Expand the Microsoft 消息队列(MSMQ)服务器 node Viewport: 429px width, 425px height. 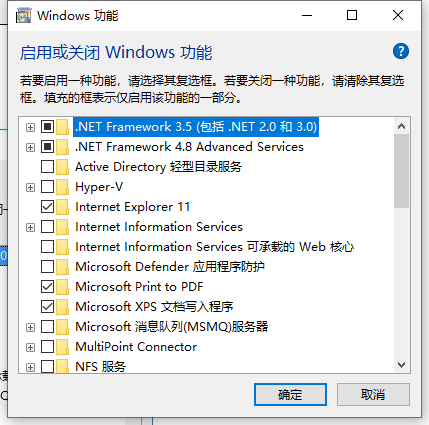pyautogui.click(x=30, y=327)
